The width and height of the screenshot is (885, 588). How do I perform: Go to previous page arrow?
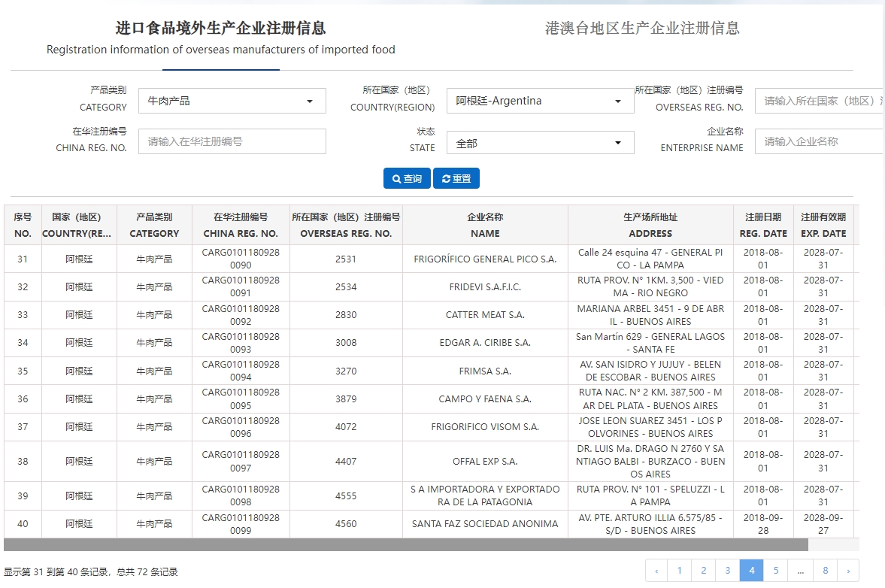(656, 571)
